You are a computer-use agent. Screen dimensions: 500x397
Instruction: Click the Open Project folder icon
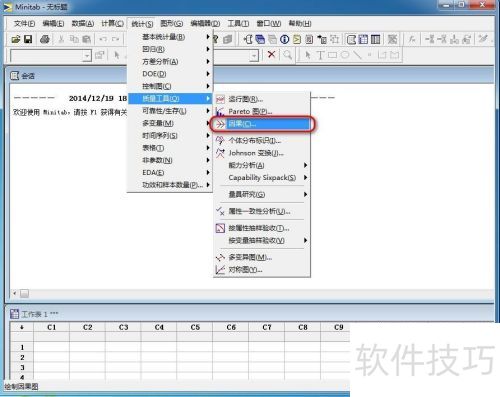point(16,39)
